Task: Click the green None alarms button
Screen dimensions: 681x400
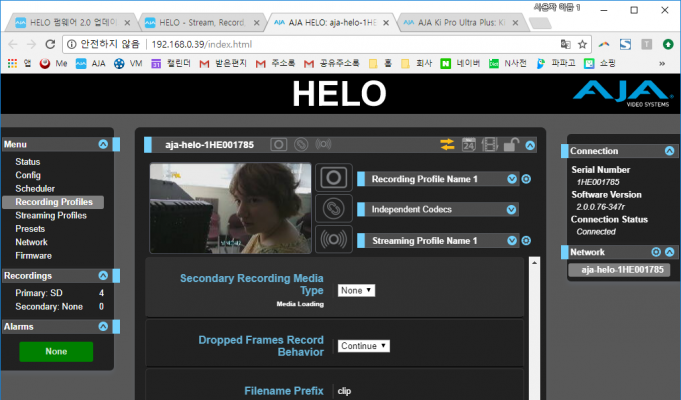Action: (56, 351)
